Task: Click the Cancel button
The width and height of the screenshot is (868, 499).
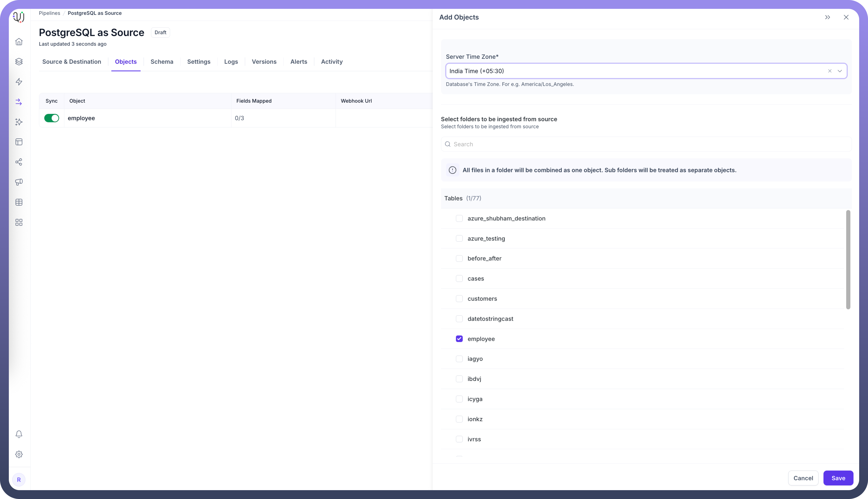Action: [803, 478]
